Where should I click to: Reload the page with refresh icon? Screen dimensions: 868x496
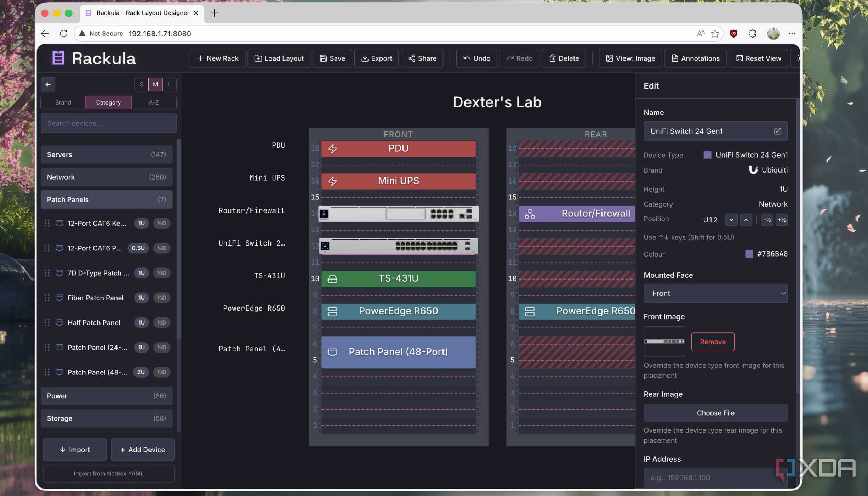(63, 33)
